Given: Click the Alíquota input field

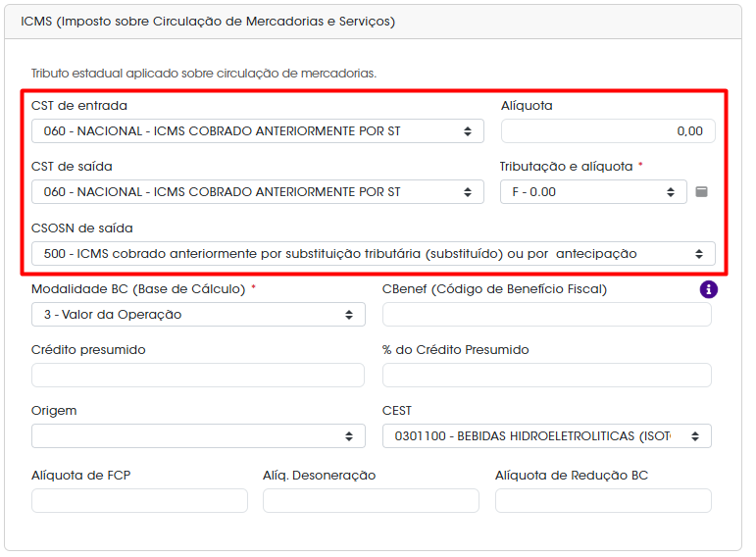Looking at the screenshot, I should [608, 131].
